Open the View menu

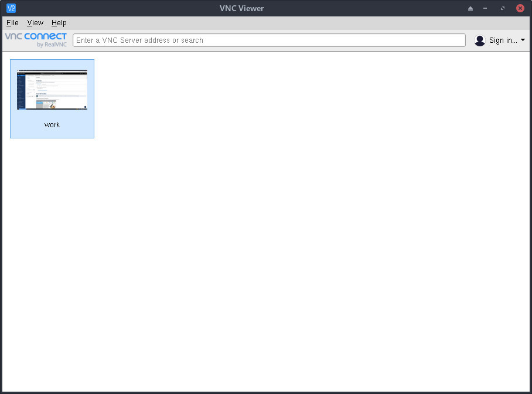tap(35, 23)
